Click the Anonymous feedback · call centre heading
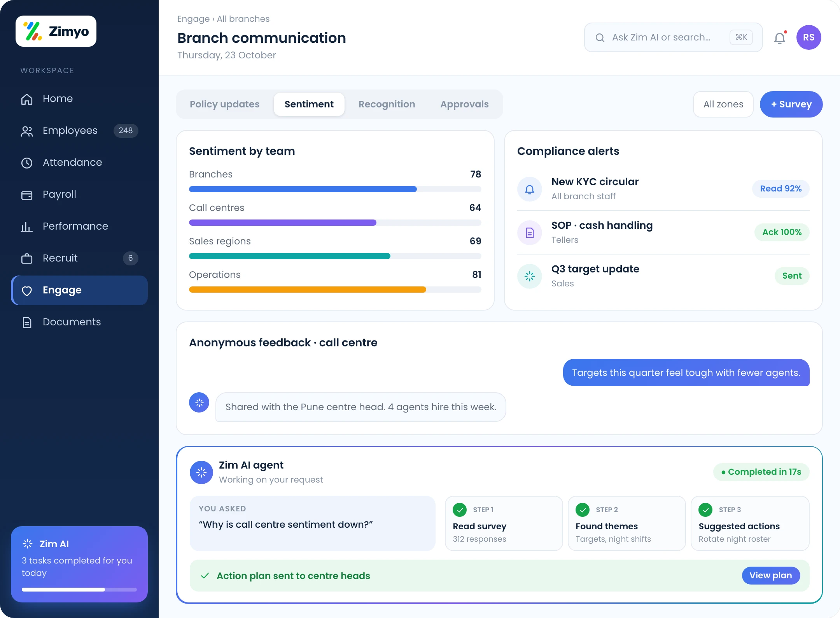 [x=283, y=342]
